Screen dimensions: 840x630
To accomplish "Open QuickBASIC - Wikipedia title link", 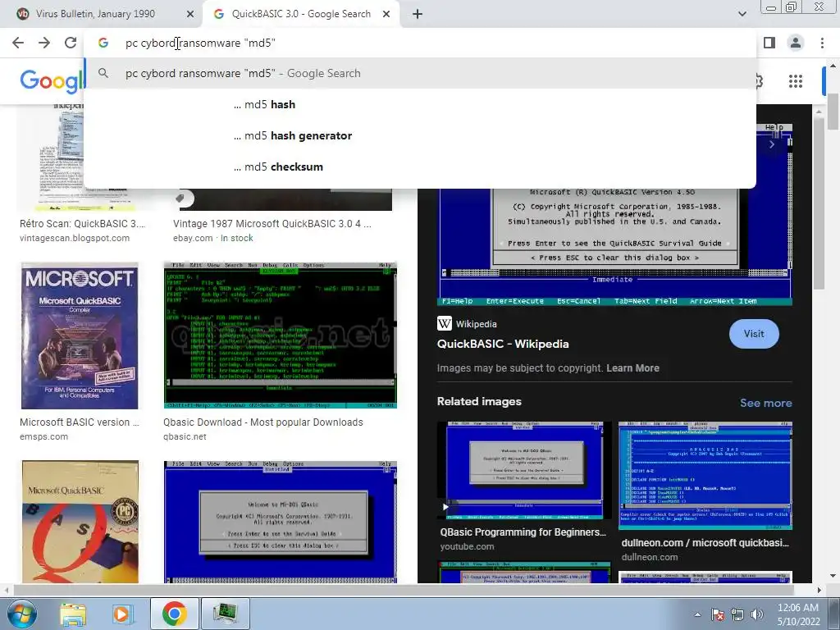I will click(x=503, y=344).
